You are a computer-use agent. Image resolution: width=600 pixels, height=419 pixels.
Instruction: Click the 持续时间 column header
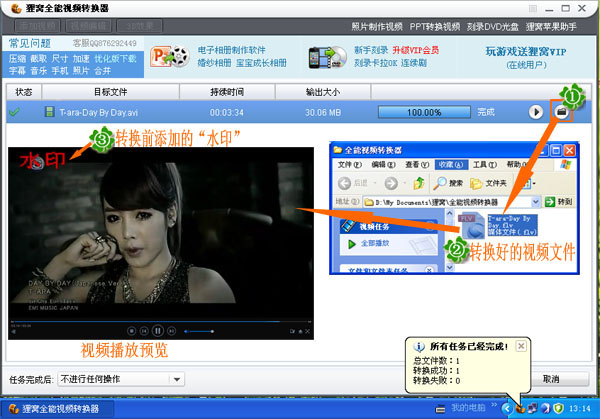click(227, 92)
